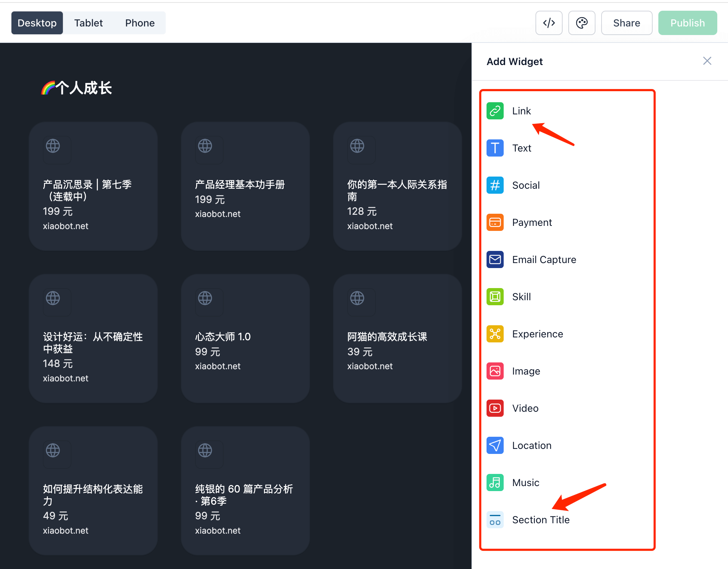Screen dimensions: 728x569
Task: Open the theme color palette
Action: tap(582, 23)
